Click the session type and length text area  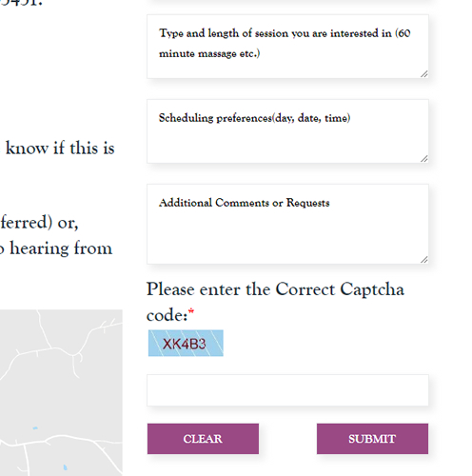pyautogui.click(x=287, y=47)
